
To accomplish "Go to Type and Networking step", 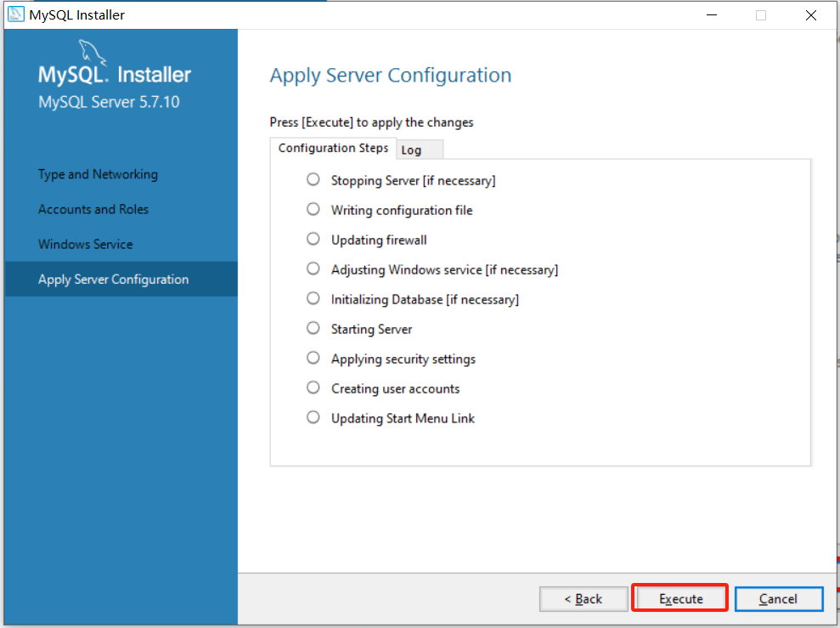I will [98, 174].
